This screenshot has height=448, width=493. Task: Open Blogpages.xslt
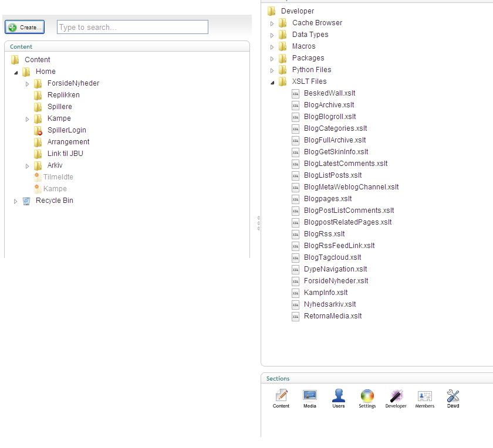[x=327, y=199]
